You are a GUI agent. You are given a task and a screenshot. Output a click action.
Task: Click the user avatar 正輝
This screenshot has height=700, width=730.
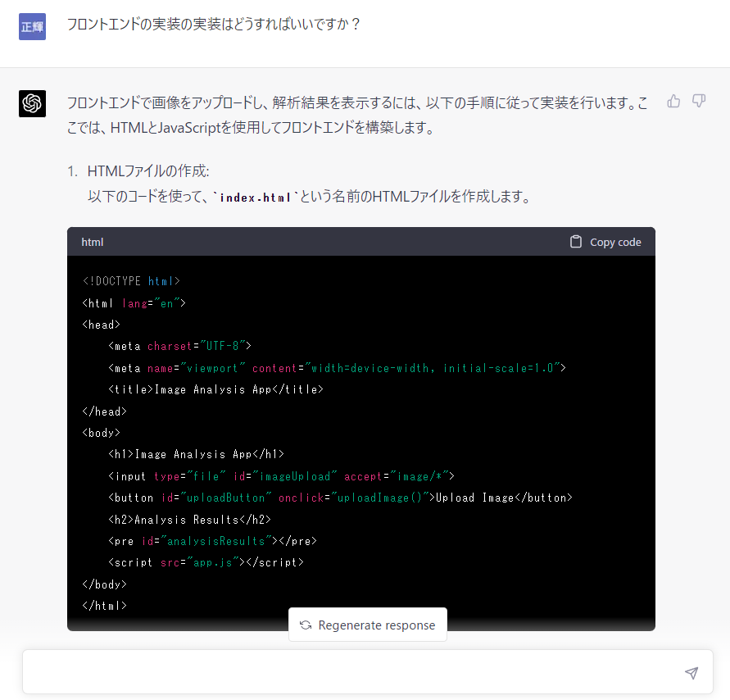pos(32,26)
